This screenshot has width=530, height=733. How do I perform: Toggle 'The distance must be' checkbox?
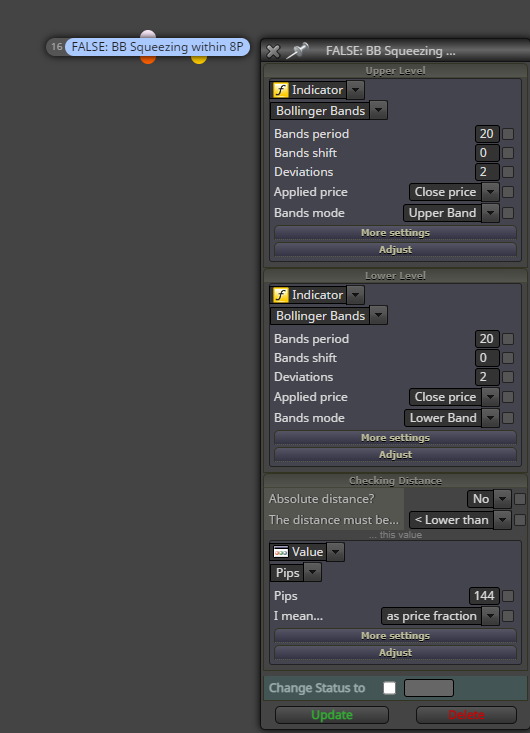(x=520, y=520)
